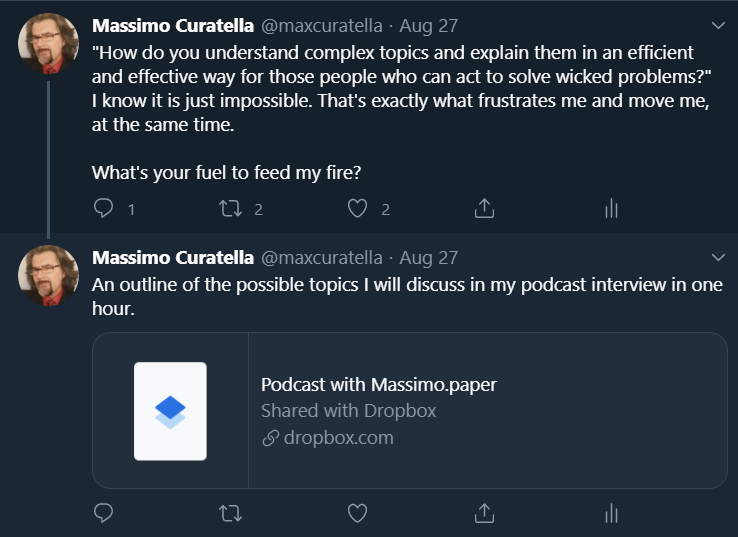Share the first tweet
Screen dimensions: 738x537
[x=484, y=208]
